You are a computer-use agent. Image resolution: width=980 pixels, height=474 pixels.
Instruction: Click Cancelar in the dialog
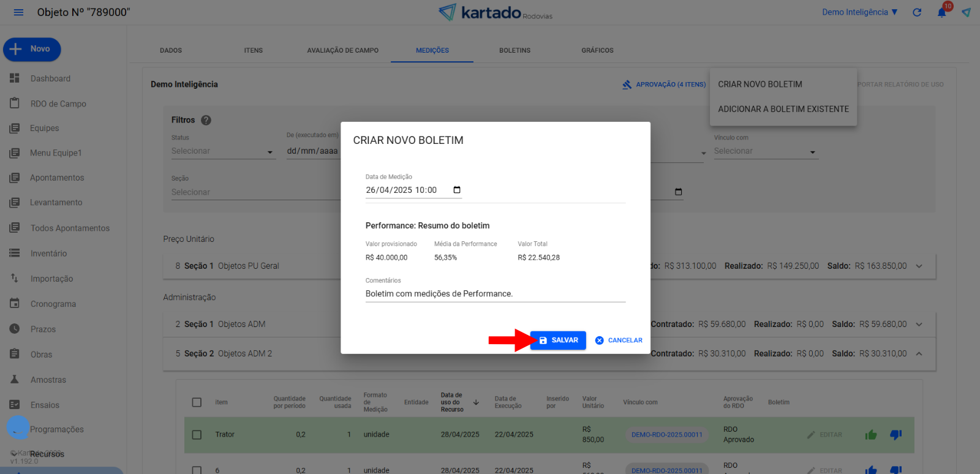pyautogui.click(x=619, y=340)
